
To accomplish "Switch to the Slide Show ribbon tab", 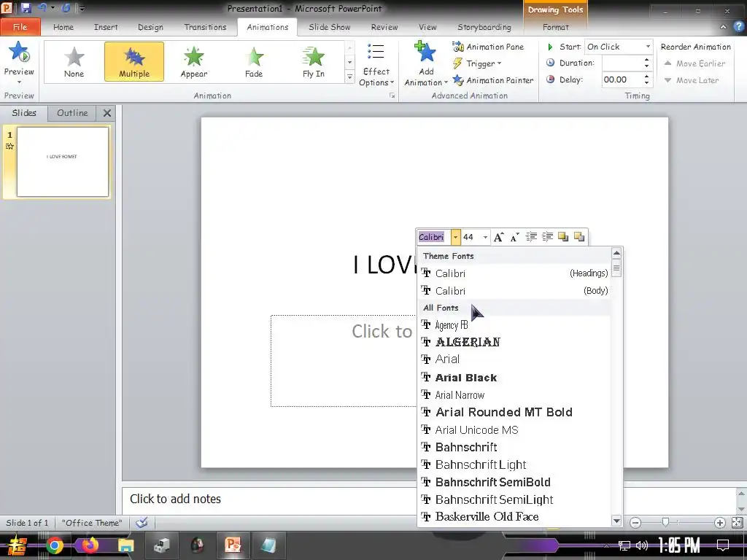I will (330, 27).
